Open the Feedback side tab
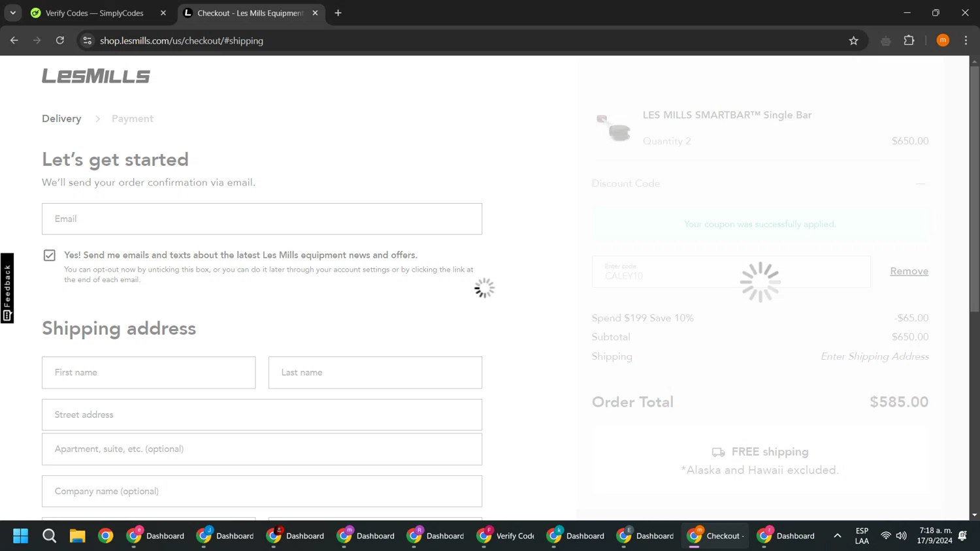The height and width of the screenshot is (551, 980). 7,288
